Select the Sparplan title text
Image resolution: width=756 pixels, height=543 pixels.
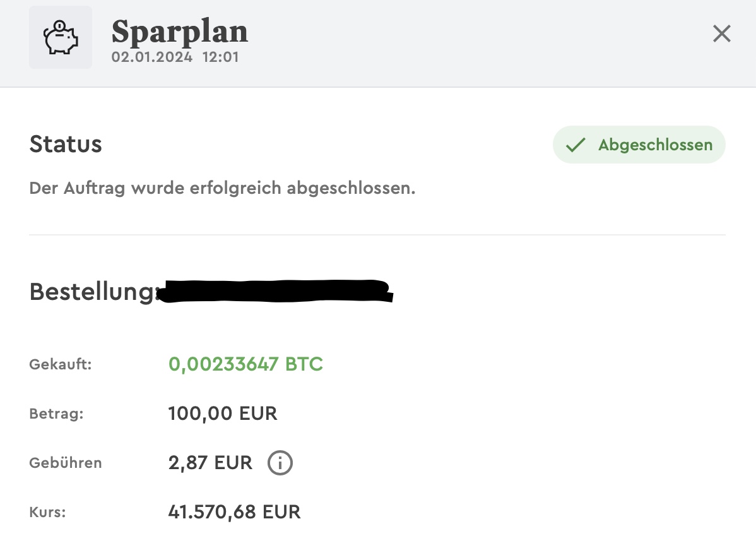click(180, 32)
